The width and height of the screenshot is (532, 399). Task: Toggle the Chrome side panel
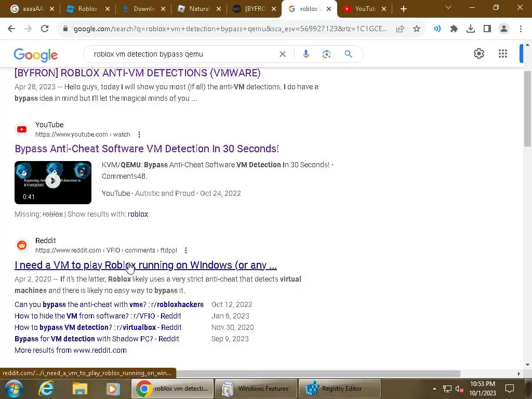click(487, 29)
